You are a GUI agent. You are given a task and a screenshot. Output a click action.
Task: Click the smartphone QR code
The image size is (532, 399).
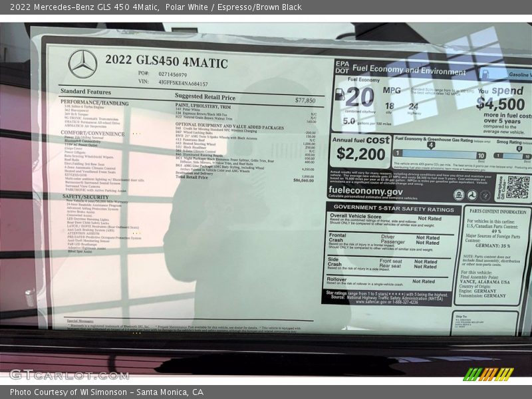(517, 187)
